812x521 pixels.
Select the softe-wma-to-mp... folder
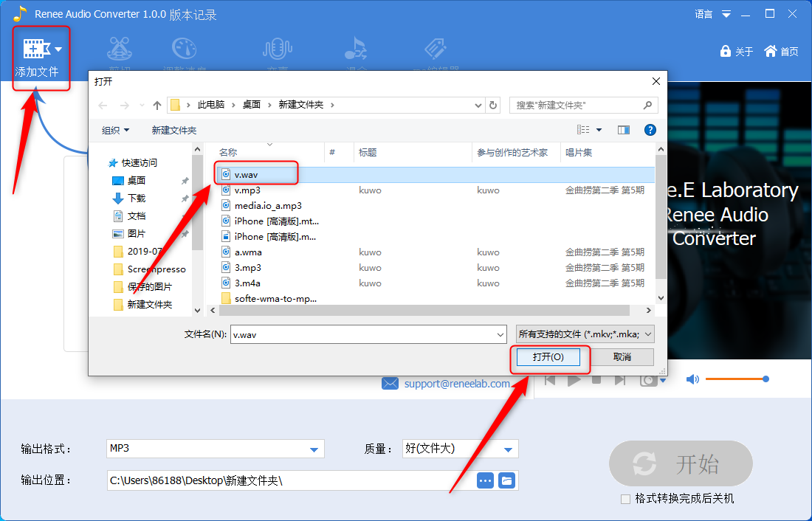click(x=435, y=299)
